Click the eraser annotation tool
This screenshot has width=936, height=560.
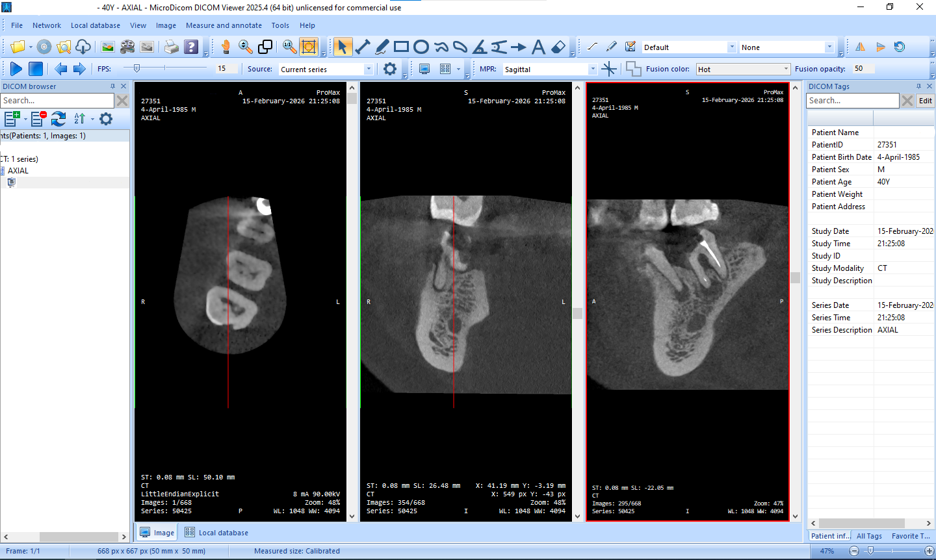pos(558,47)
